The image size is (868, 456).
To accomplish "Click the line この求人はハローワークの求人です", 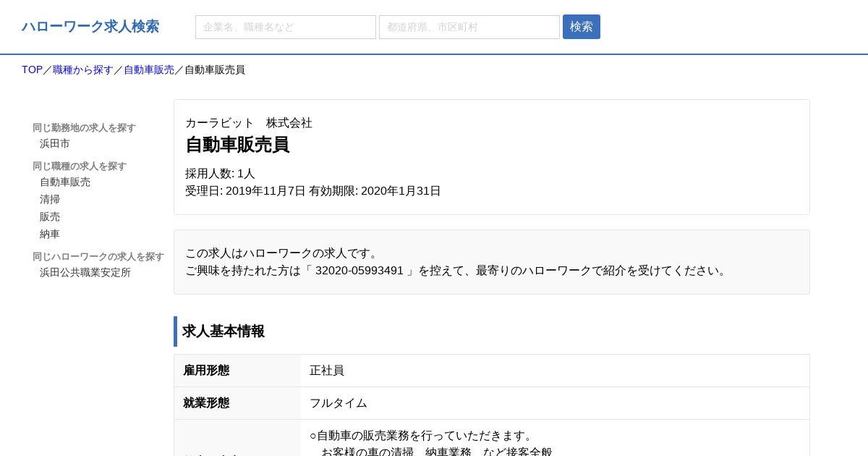I will (x=284, y=253).
